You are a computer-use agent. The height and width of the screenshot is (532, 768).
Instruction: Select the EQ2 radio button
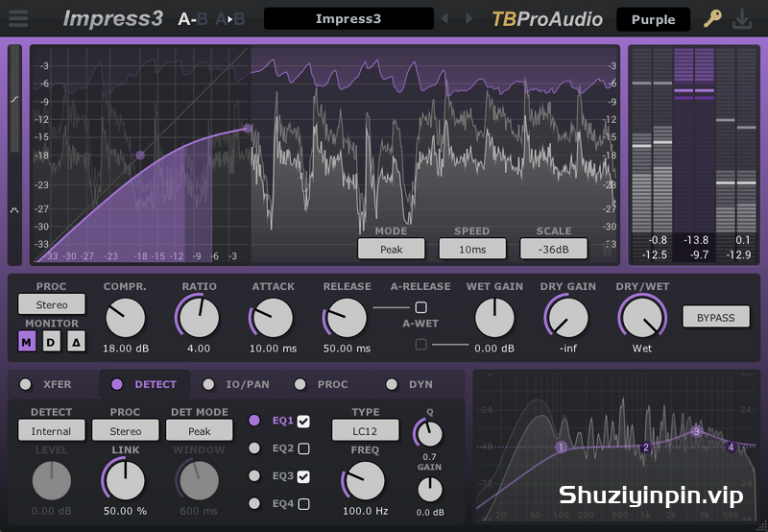(254, 447)
